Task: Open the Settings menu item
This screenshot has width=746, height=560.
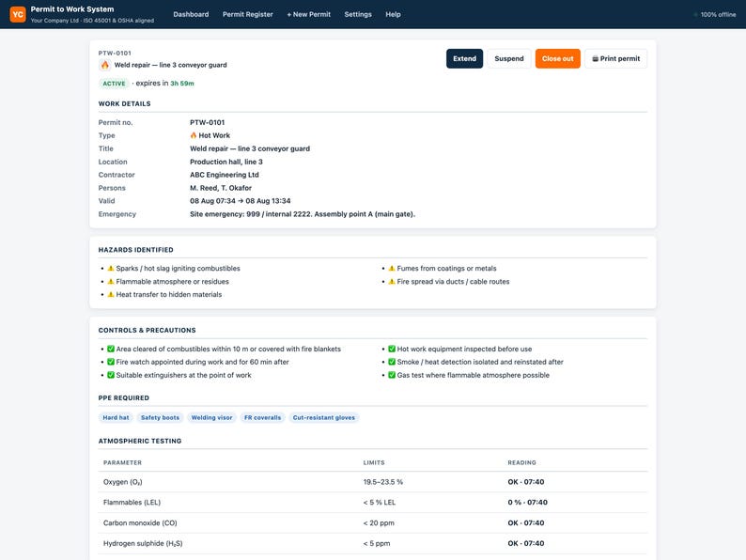Action: point(358,14)
